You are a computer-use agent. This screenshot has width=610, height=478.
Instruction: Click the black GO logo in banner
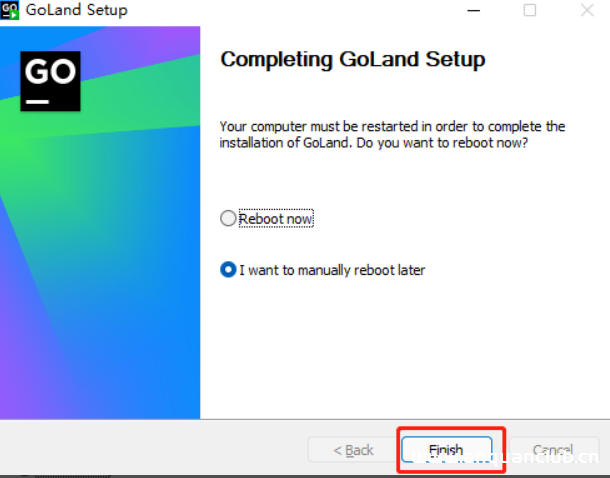(50, 80)
